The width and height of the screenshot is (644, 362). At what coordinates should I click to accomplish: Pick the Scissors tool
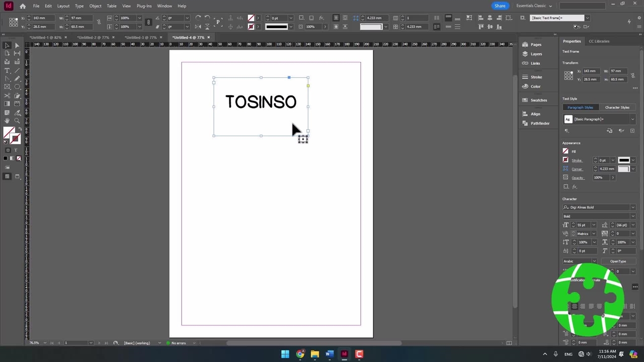tap(7, 96)
